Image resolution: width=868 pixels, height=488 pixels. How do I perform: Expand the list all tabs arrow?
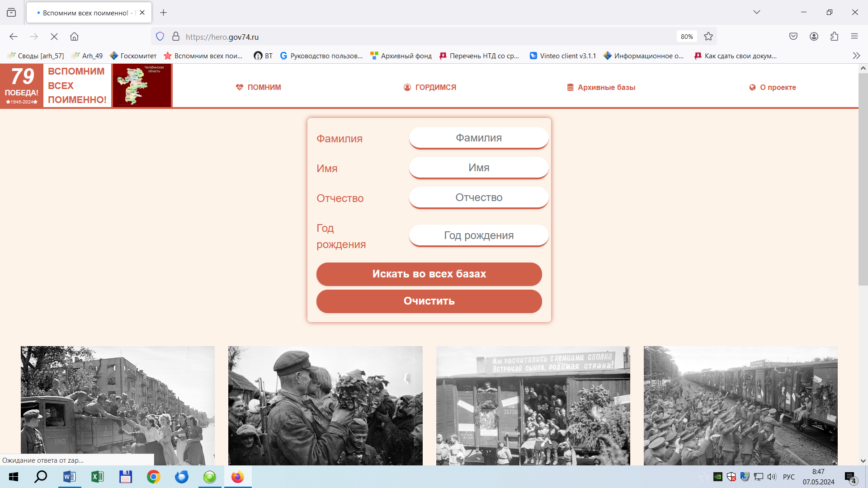pos(756,12)
